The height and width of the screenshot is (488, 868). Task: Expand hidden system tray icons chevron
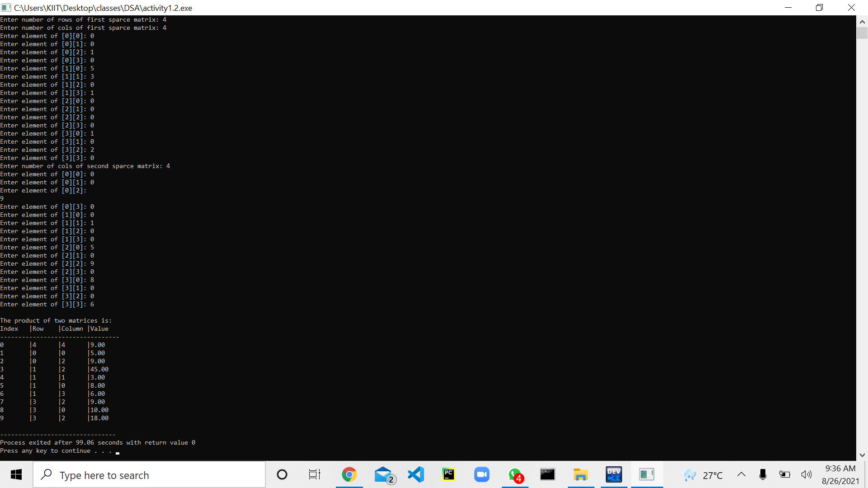(x=741, y=474)
